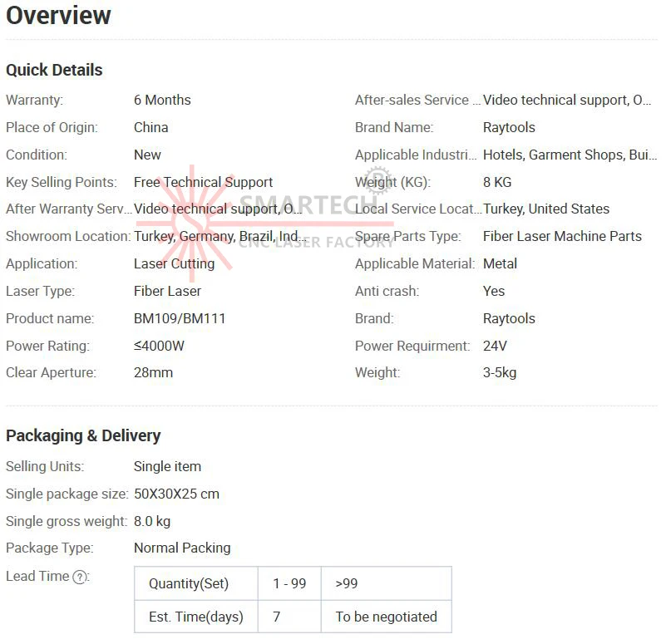Select 'Fiber Laser Machine Parts' value
This screenshot has height=644, width=666.
(x=562, y=237)
